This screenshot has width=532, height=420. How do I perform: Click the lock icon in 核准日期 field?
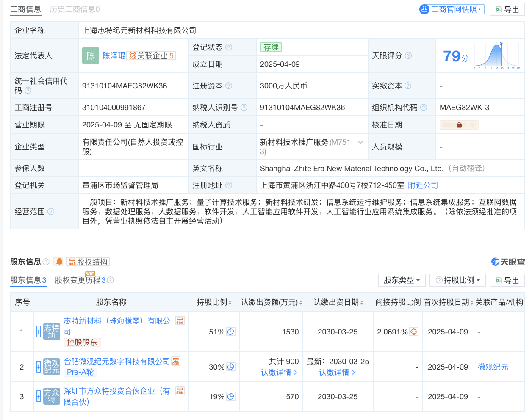pos(459,125)
